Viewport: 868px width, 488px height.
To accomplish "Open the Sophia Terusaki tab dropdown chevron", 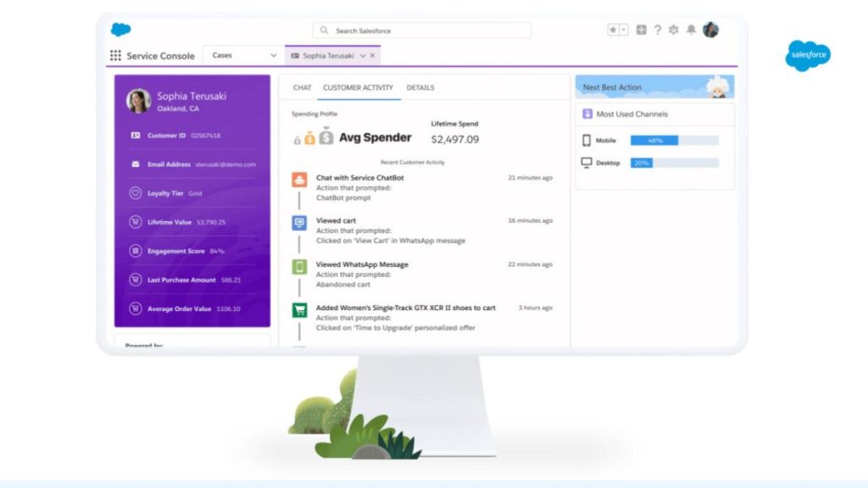I will click(363, 56).
